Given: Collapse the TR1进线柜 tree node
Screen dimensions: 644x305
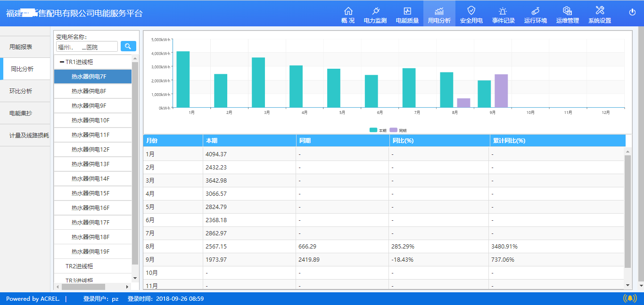Looking at the screenshot, I should coord(62,62).
